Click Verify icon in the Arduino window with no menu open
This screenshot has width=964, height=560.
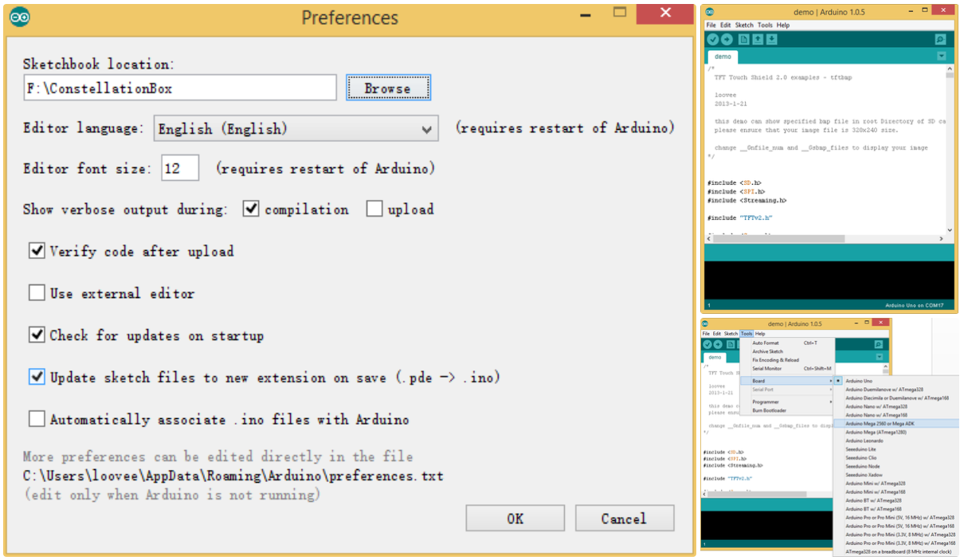[712, 39]
